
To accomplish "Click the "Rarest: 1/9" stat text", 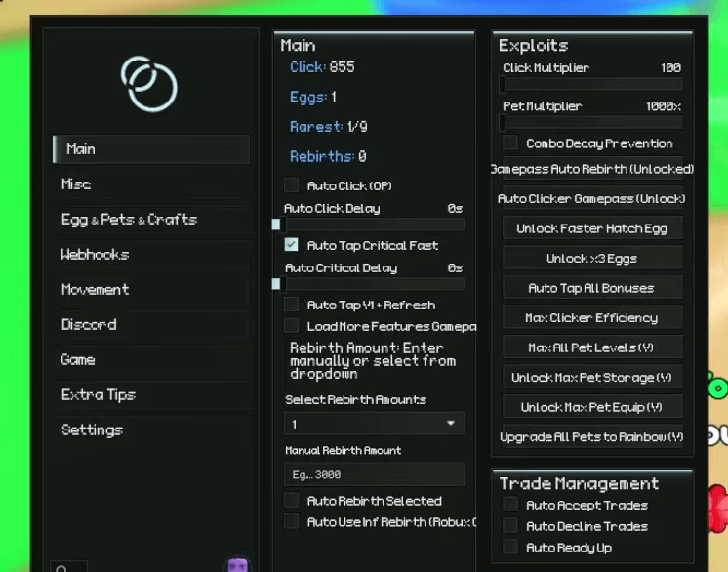I will pos(329,127).
